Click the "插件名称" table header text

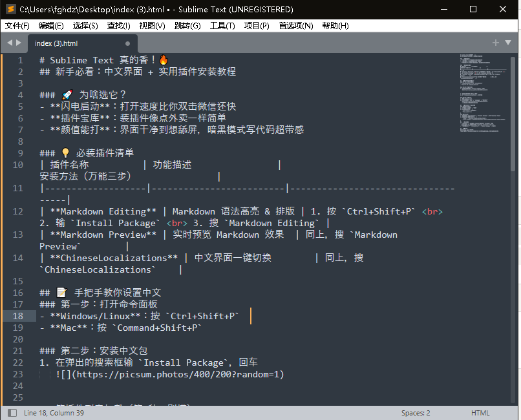(x=69, y=165)
